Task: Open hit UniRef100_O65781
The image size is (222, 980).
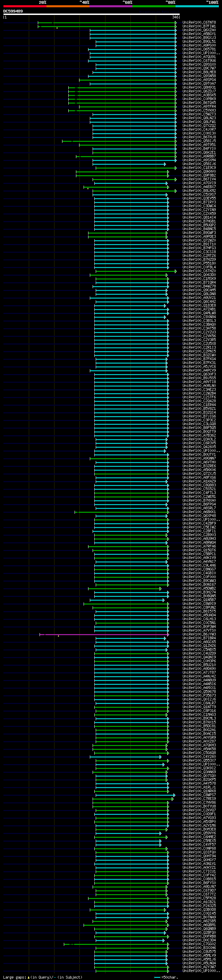Action: 199,49
